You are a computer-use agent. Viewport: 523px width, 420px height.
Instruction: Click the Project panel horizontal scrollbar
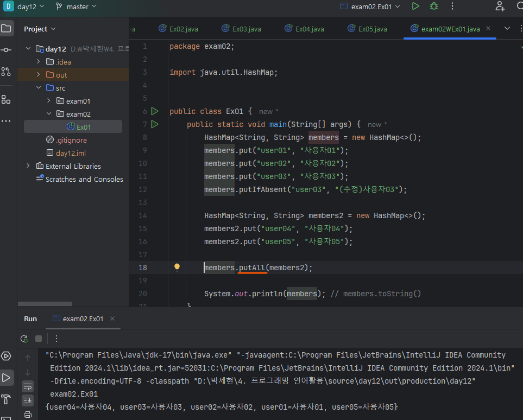click(45, 304)
